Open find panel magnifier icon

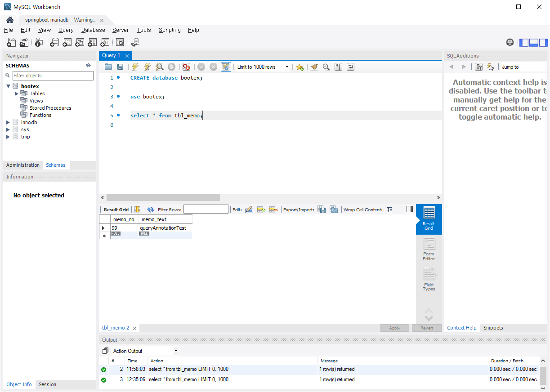326,67
